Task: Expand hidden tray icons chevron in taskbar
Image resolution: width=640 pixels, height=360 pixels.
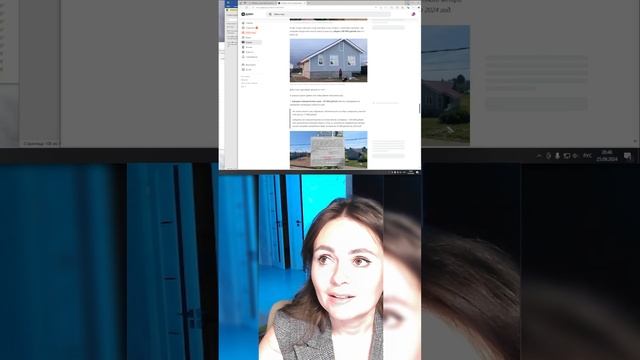Action: pos(539,156)
